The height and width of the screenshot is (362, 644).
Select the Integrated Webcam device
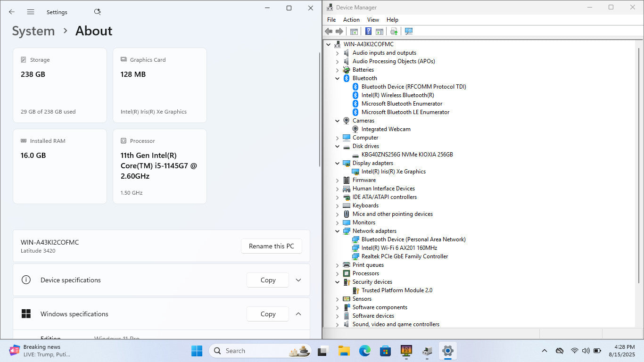(386, 129)
